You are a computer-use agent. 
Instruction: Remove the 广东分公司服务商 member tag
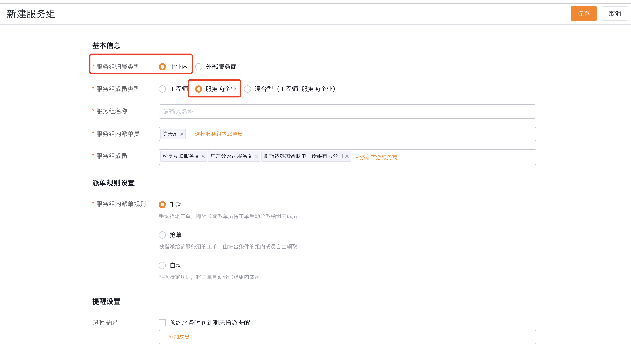pos(256,156)
